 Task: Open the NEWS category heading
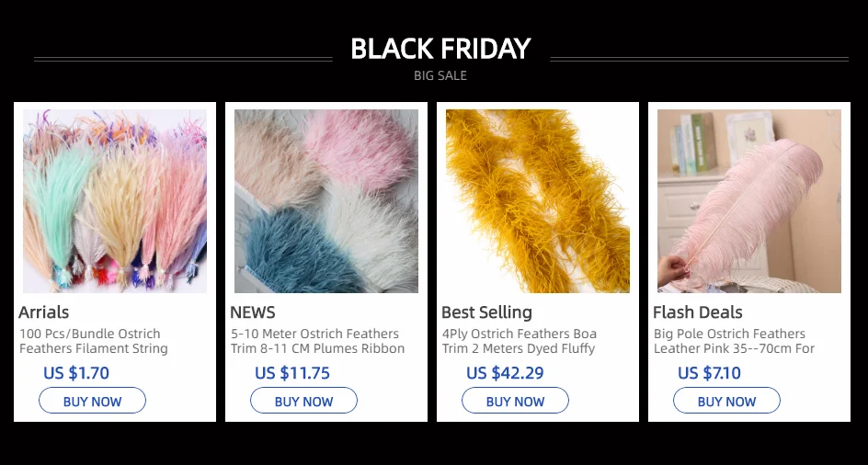(253, 312)
